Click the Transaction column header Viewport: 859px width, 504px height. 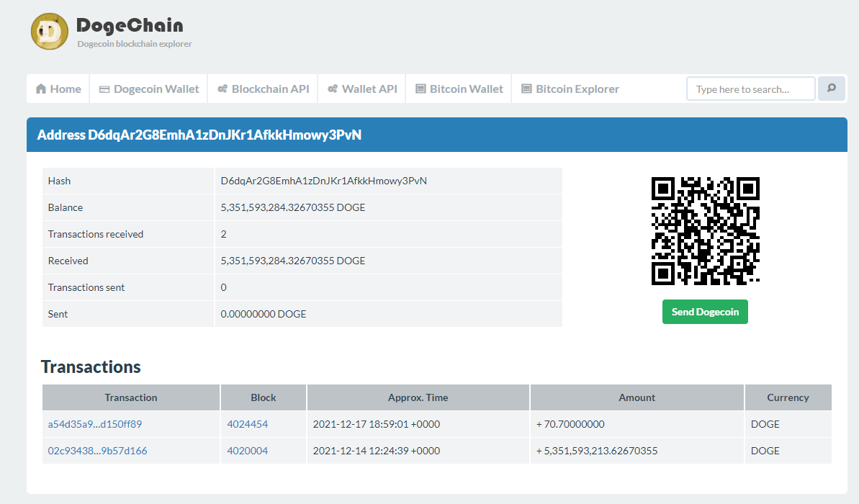coord(131,397)
